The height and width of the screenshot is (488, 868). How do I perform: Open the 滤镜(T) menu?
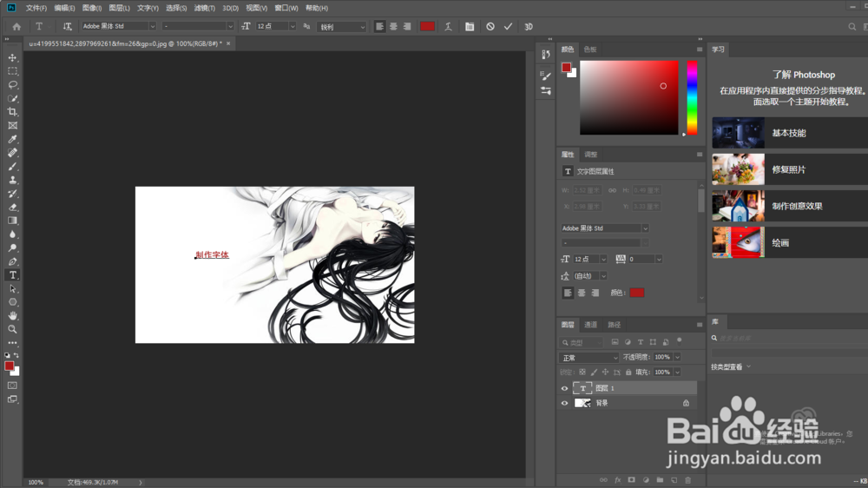204,8
